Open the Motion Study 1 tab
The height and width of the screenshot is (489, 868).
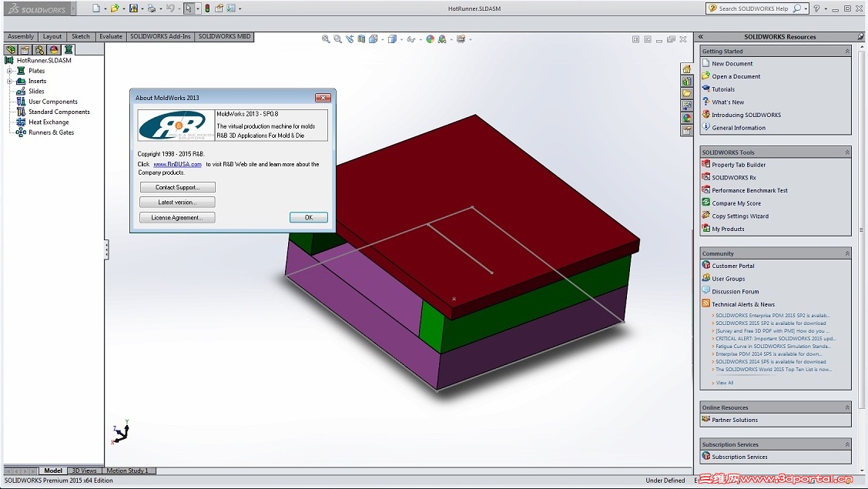tap(127, 471)
